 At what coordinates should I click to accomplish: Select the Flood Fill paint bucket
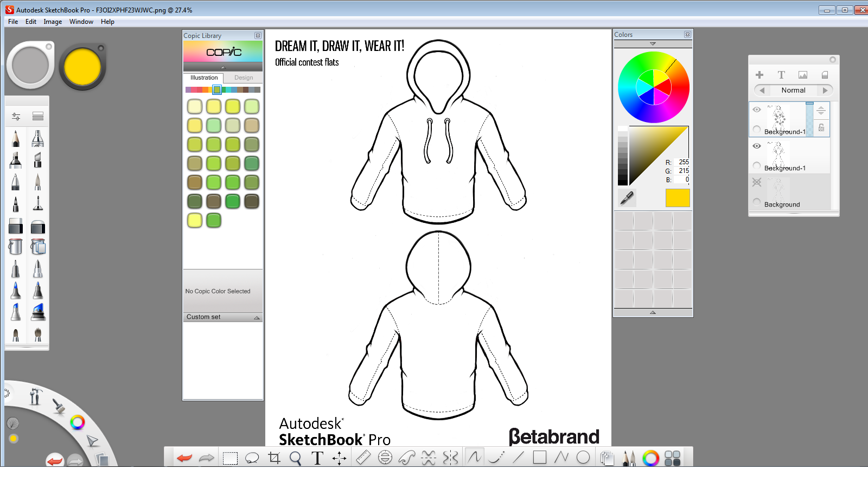click(x=16, y=247)
